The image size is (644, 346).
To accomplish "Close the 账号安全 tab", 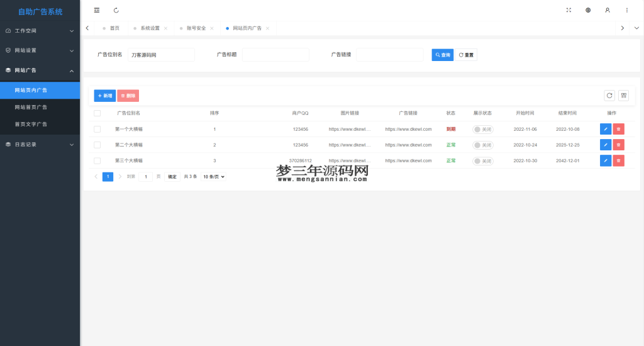I will point(212,28).
